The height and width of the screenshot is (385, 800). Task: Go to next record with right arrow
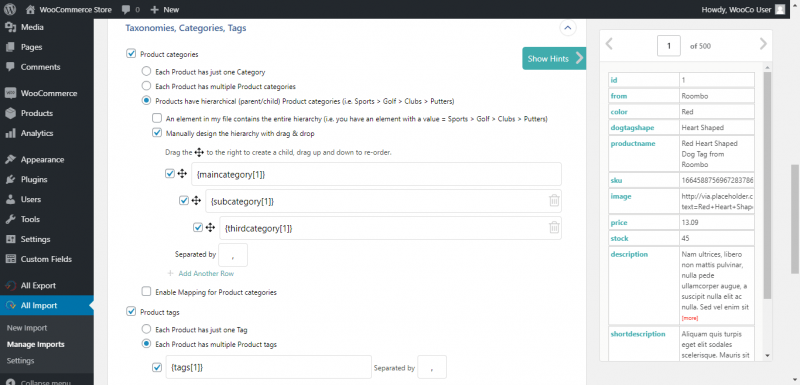point(763,44)
